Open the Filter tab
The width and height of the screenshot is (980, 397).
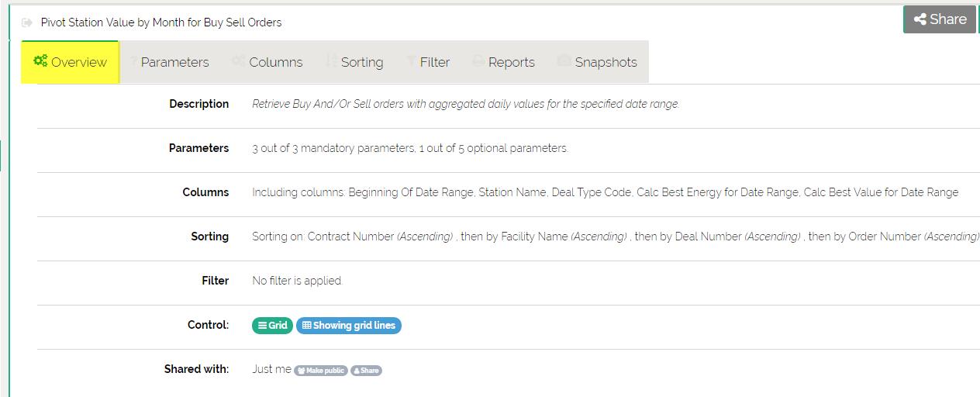(x=434, y=62)
